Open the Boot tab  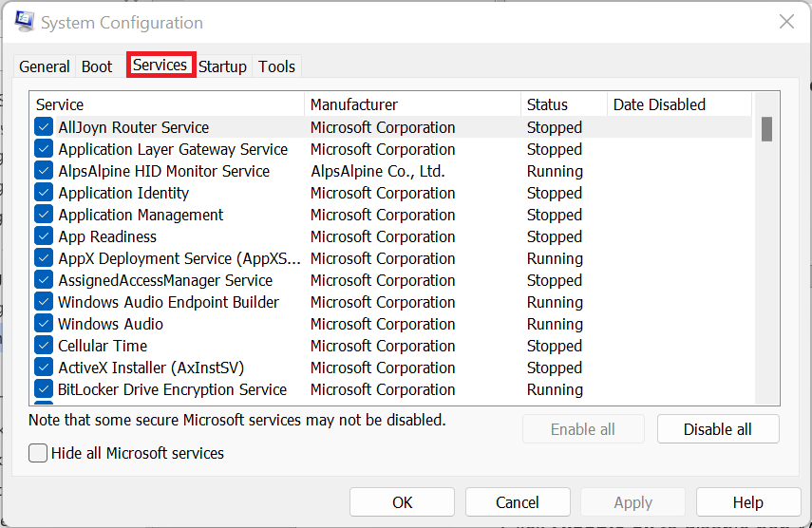97,66
